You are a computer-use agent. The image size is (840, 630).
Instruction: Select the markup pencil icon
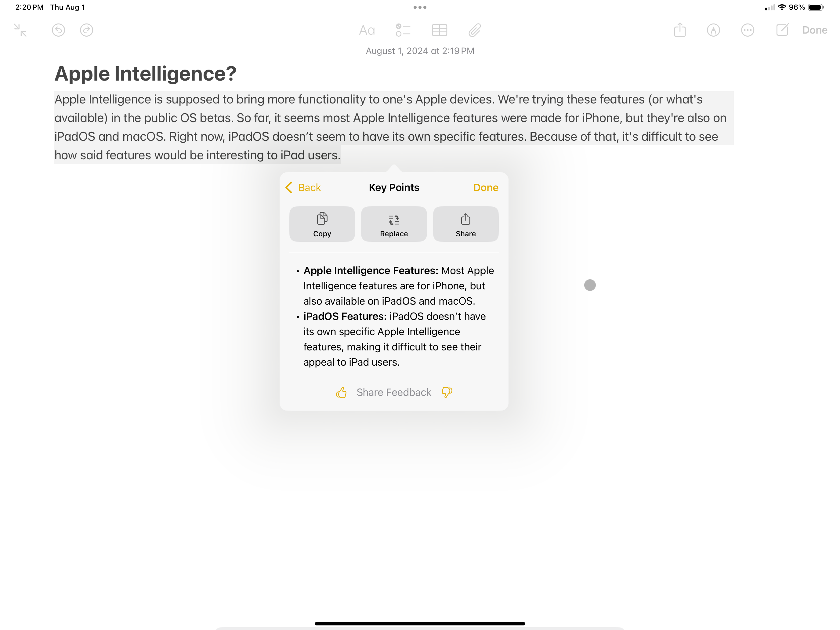714,30
